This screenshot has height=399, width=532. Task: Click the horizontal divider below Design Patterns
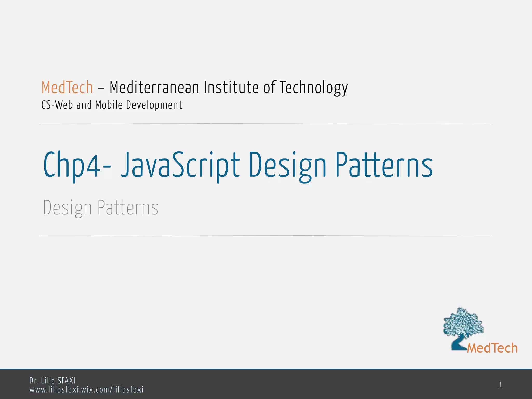coord(266,236)
